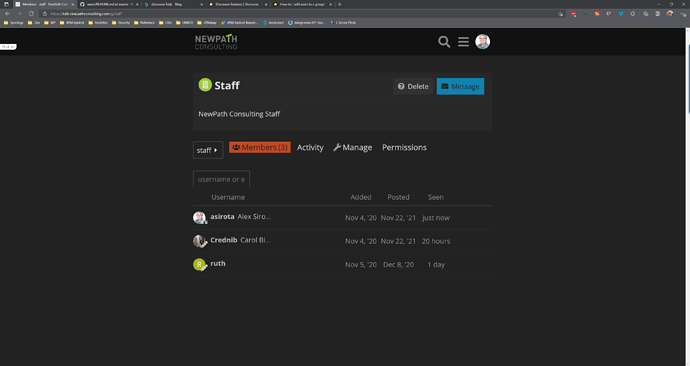690x366 pixels.
Task: Expand the staff group dropdown
Action: [x=208, y=150]
